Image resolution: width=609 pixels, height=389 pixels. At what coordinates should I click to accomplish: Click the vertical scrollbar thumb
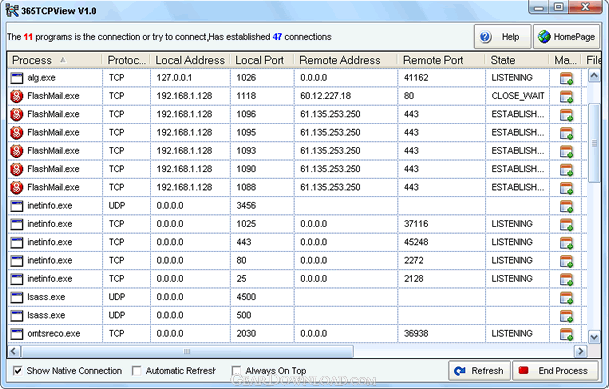(x=594, y=143)
